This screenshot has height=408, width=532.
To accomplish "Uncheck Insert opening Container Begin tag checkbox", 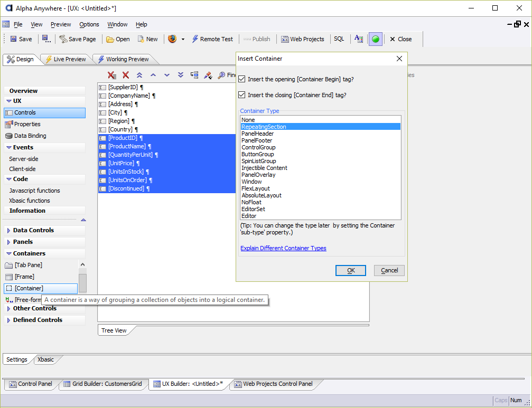I will pos(241,79).
